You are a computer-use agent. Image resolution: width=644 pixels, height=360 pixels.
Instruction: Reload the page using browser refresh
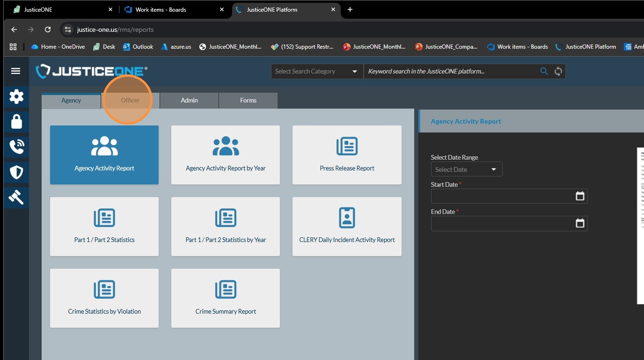[48, 29]
